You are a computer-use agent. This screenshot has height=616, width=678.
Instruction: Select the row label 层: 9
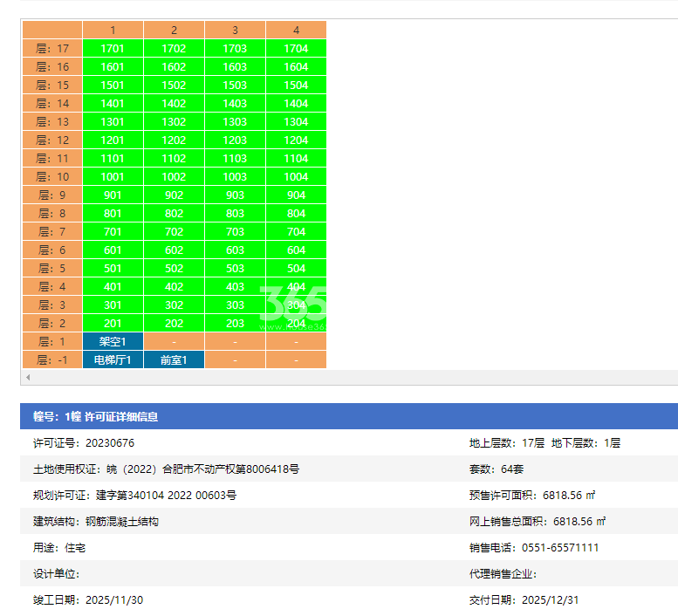[x=52, y=195]
